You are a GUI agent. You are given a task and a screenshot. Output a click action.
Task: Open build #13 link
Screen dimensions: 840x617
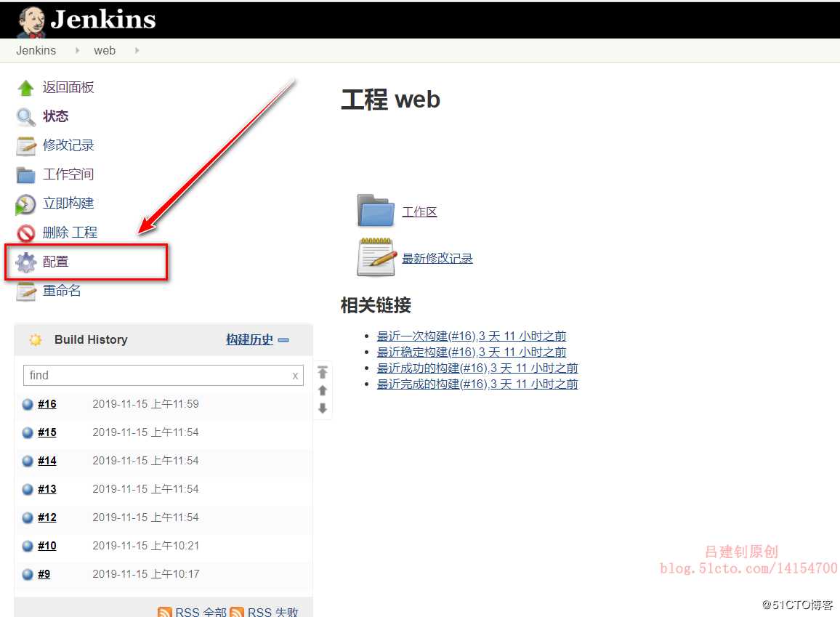[47, 490]
